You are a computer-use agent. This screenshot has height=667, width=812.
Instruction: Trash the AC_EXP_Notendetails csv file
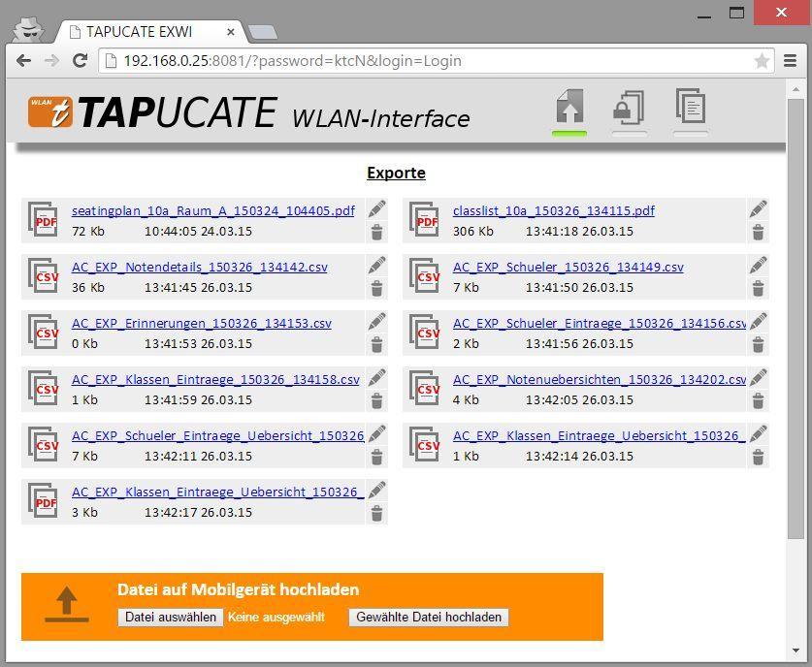coord(376,288)
